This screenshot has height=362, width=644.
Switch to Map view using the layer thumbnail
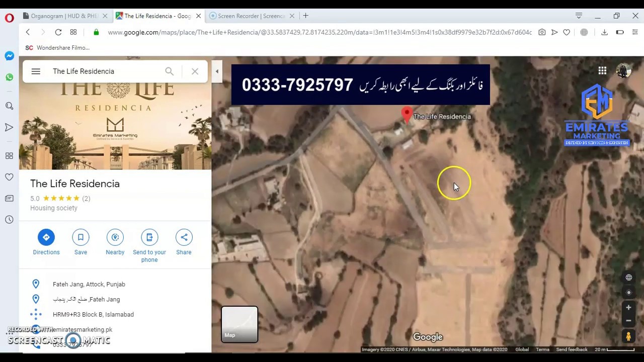click(239, 324)
